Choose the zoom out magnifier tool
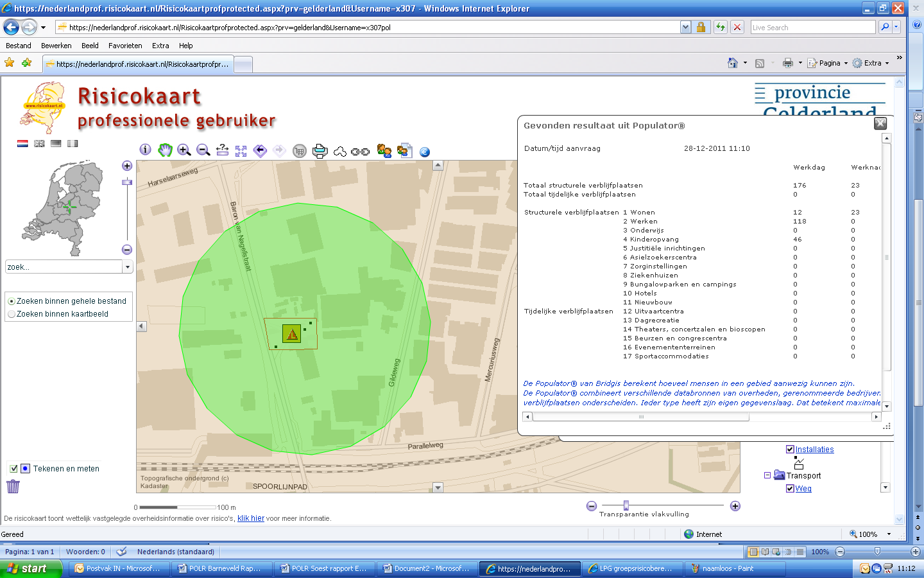This screenshot has width=924, height=578. point(203,150)
